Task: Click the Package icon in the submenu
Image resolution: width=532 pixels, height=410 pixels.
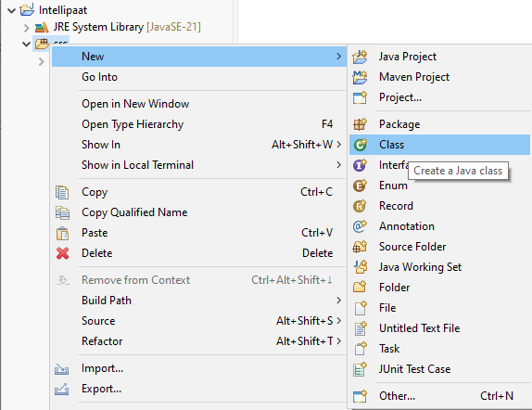Action: [x=360, y=124]
